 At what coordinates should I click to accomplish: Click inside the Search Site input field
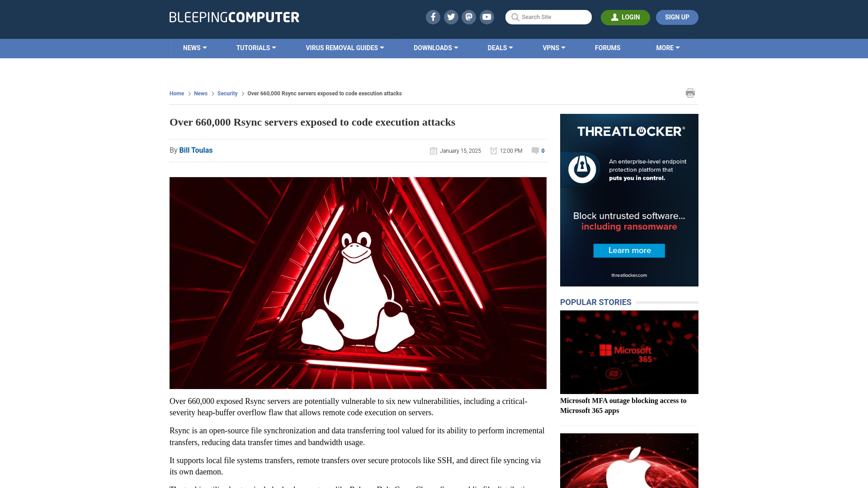coord(548,17)
